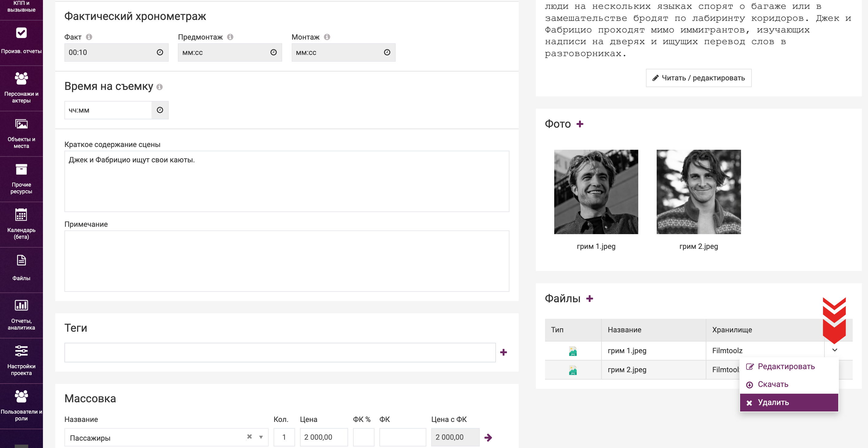Viewport: 868px width, 448px height.
Task: Click Скачать in file context menu
Action: tap(773, 384)
